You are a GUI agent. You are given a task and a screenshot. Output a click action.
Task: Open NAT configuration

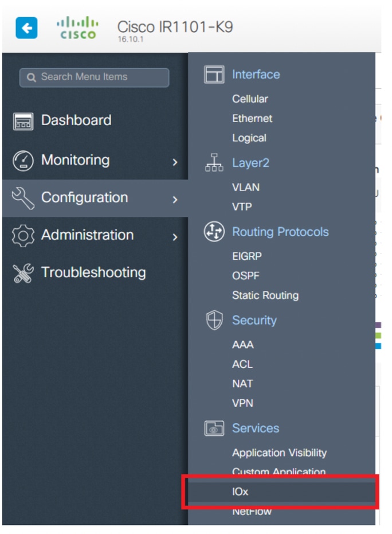tap(242, 384)
